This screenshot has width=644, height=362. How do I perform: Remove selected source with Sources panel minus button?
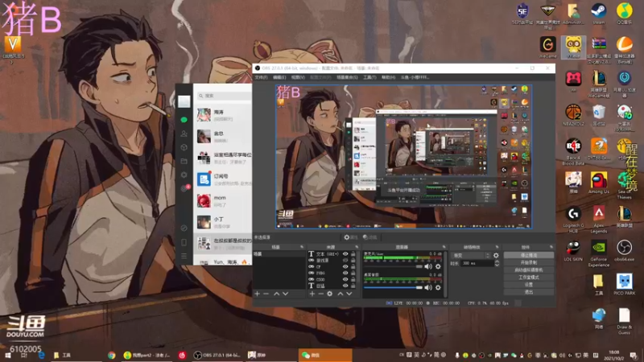pos(320,294)
